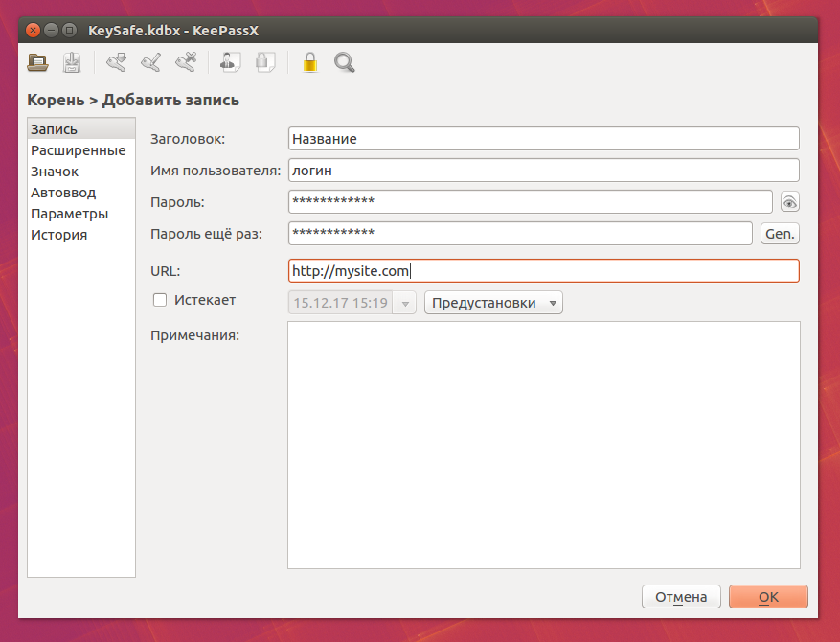Enable the Истекает checkbox

coord(160,300)
